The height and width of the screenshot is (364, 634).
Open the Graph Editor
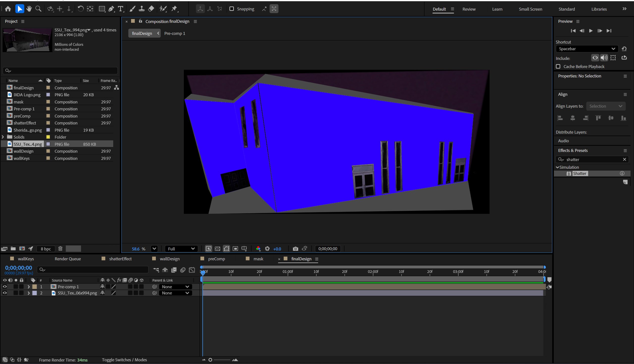[192, 270]
